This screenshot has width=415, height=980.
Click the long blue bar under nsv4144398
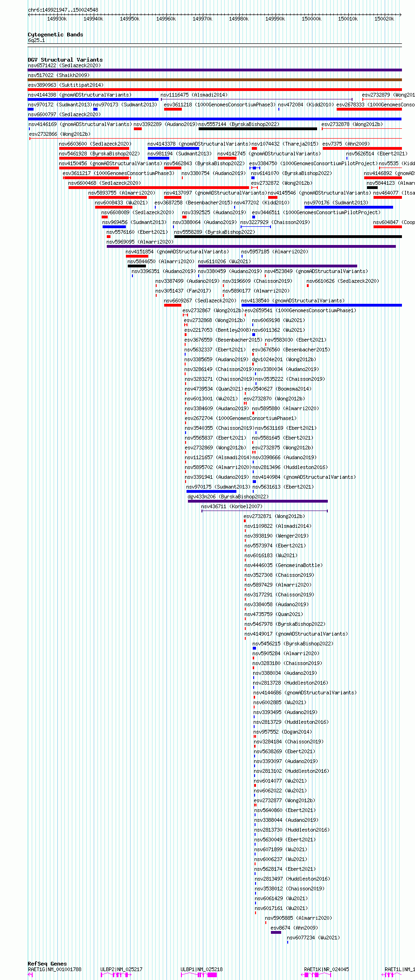[x=93, y=99]
